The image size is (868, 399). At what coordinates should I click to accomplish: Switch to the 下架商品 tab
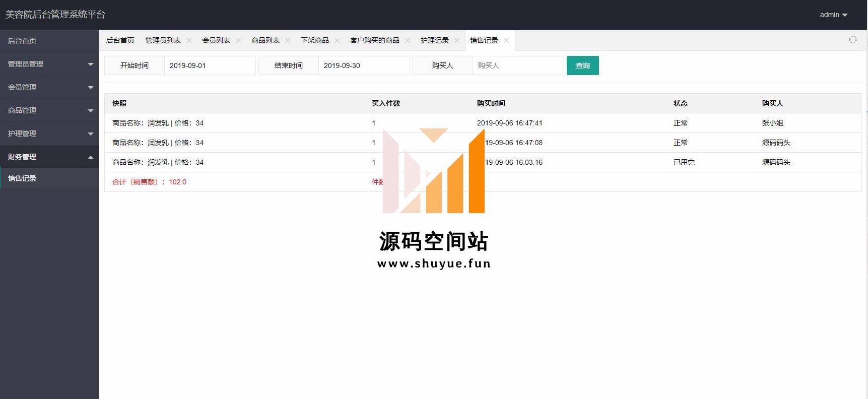(315, 40)
